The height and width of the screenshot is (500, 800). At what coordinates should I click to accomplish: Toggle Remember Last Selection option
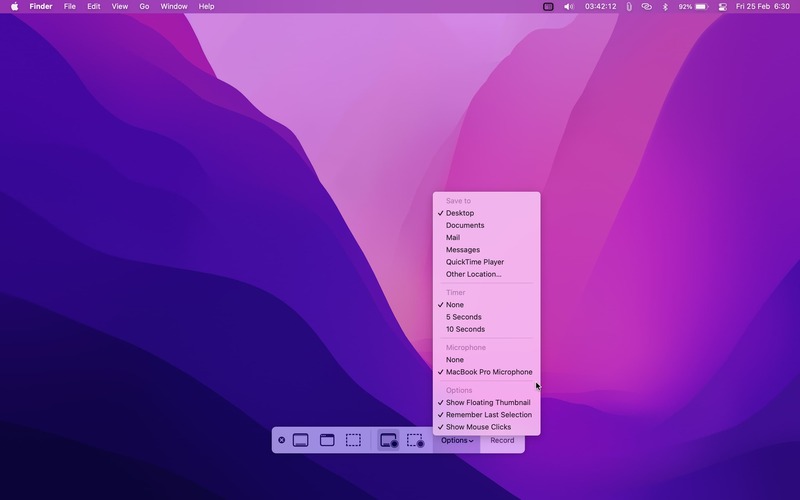coord(488,415)
